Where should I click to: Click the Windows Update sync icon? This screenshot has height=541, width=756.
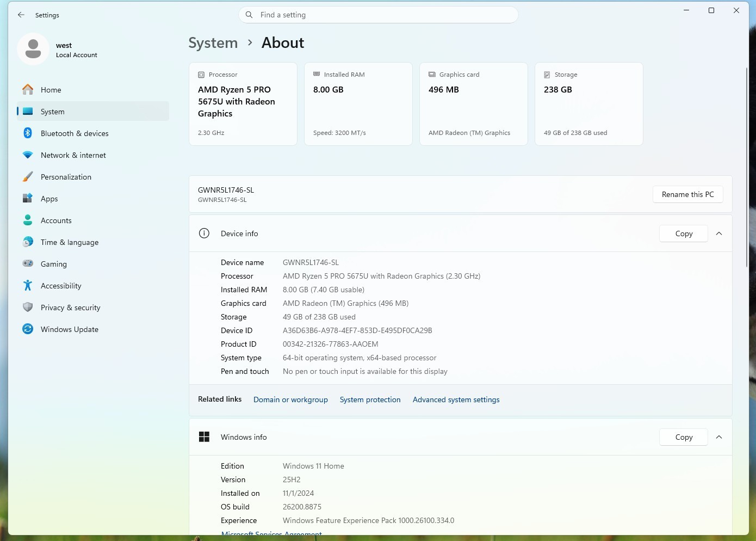click(x=28, y=329)
